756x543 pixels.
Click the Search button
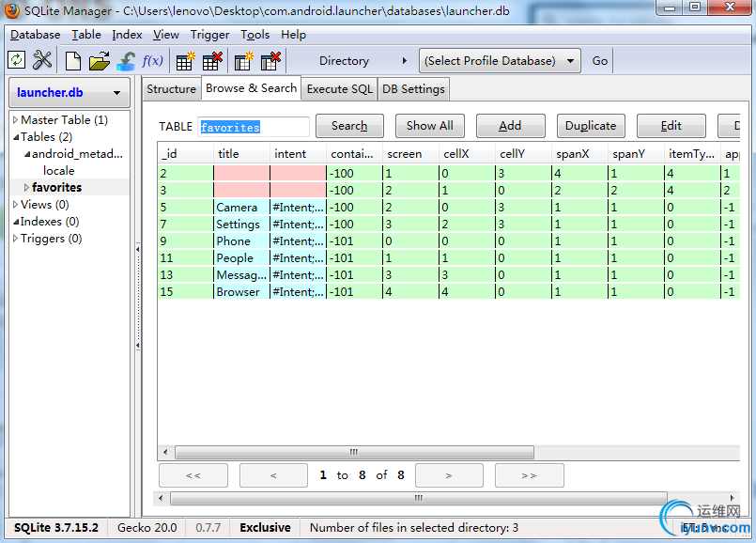[x=349, y=126]
